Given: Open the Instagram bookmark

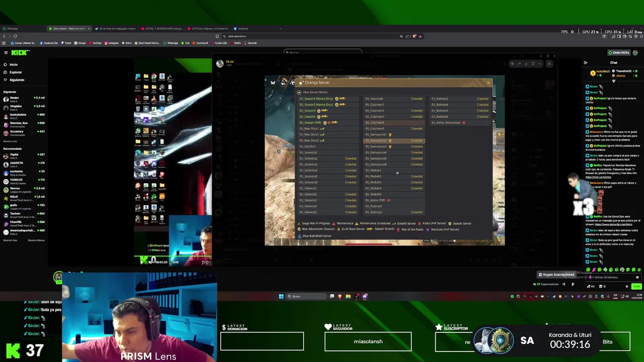Looking at the screenshot, I should (x=112, y=43).
